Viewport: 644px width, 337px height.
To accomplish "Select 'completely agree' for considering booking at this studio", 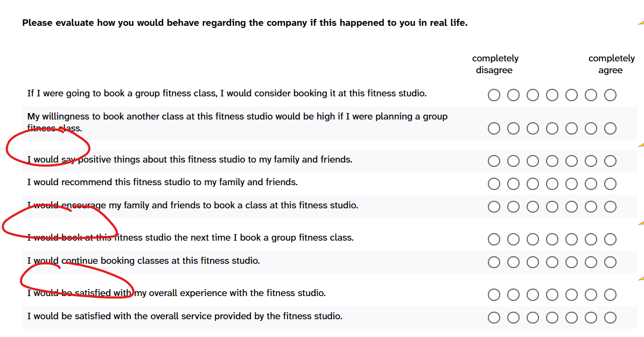I will (x=610, y=95).
